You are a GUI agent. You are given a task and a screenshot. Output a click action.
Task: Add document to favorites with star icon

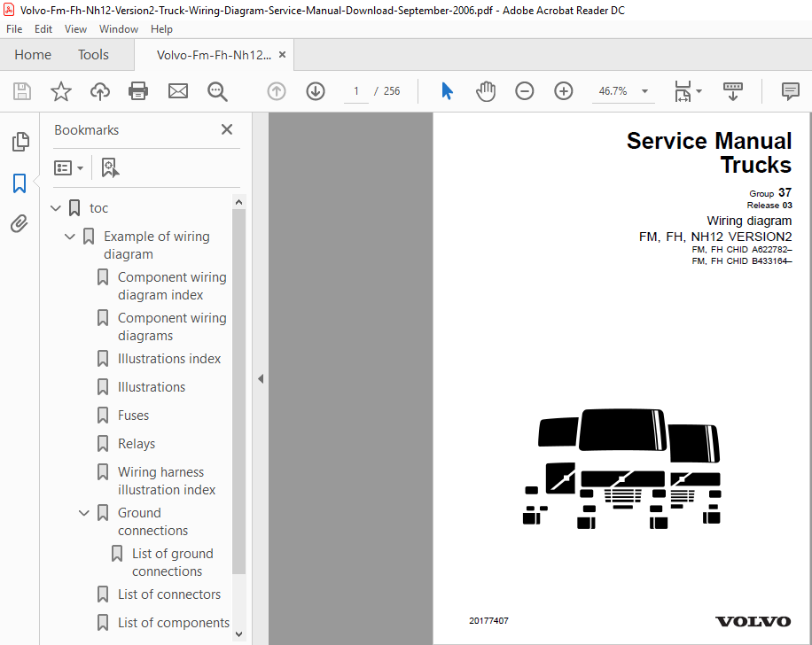[60, 91]
